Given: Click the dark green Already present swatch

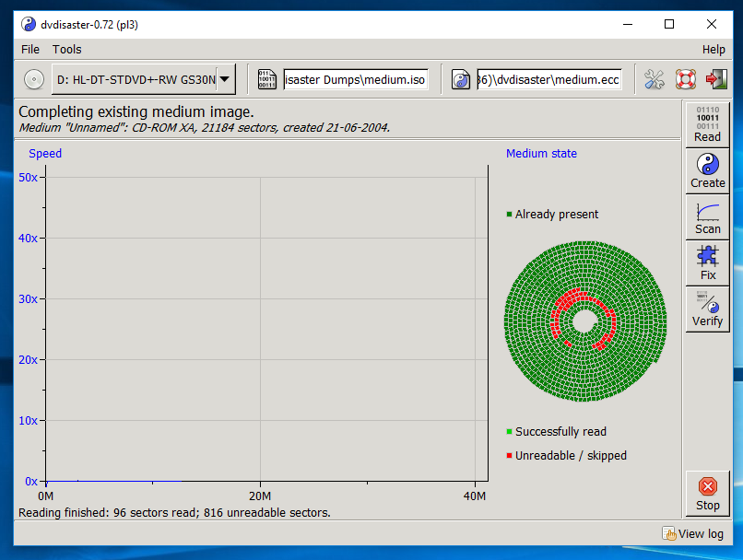Looking at the screenshot, I should [x=510, y=215].
